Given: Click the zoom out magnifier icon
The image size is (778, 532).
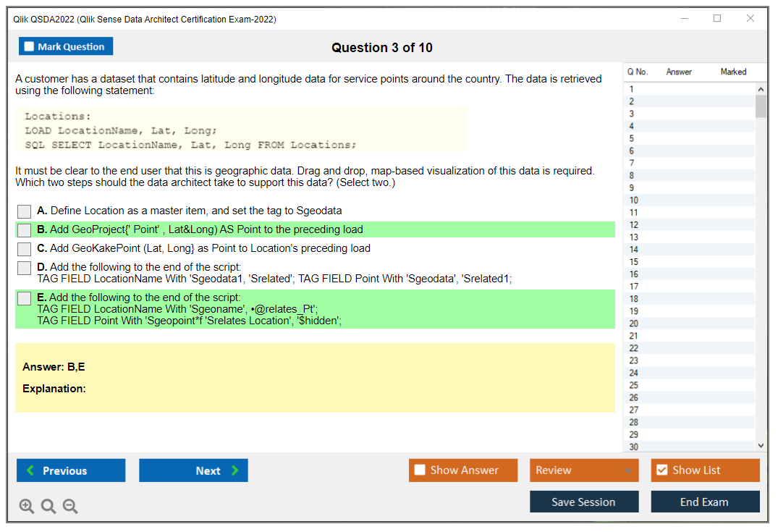Looking at the screenshot, I should pos(70,507).
